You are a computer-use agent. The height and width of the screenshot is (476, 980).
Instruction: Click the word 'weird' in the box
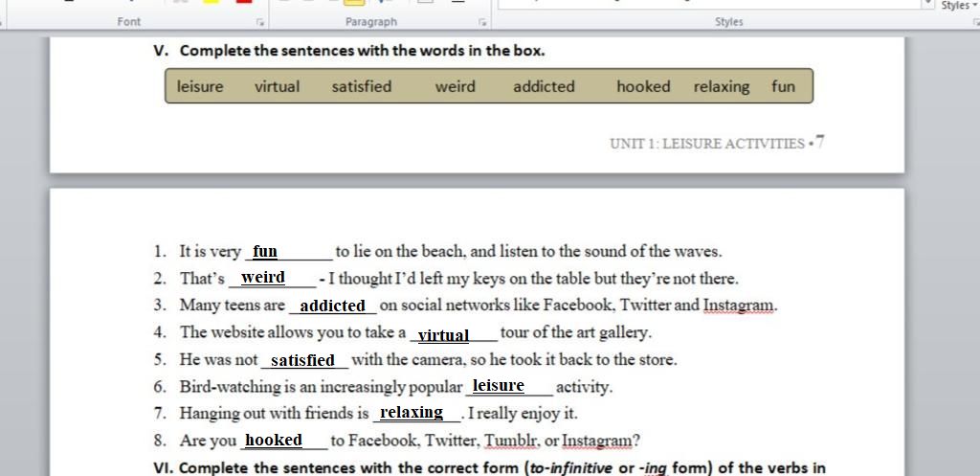[x=455, y=86]
